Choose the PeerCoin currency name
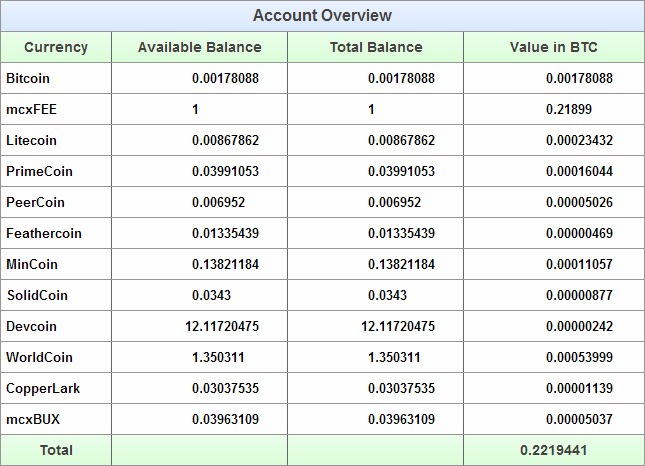645x466 pixels. [x=35, y=202]
